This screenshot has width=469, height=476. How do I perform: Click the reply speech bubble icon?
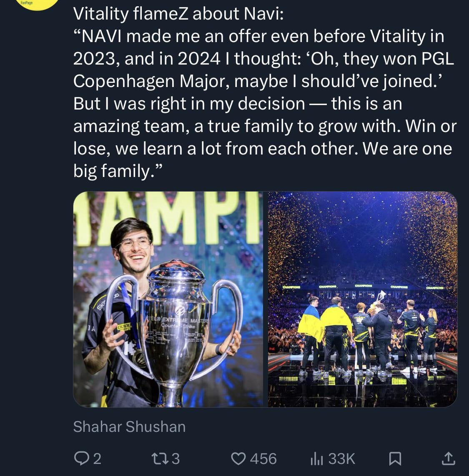tap(80, 459)
